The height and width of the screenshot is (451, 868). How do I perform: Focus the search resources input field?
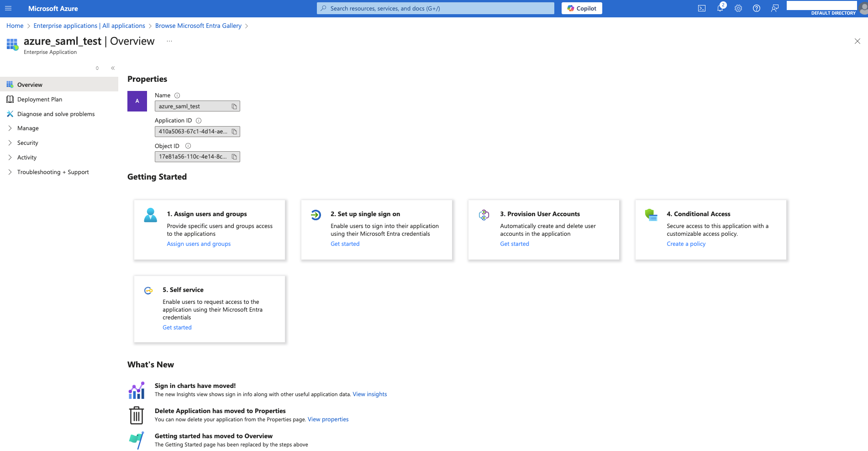coord(435,8)
